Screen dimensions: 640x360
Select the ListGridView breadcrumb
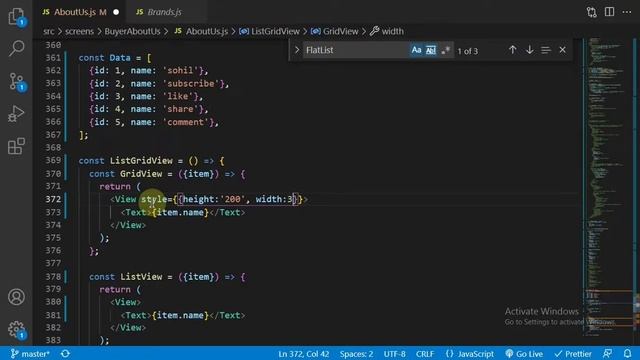269,31
